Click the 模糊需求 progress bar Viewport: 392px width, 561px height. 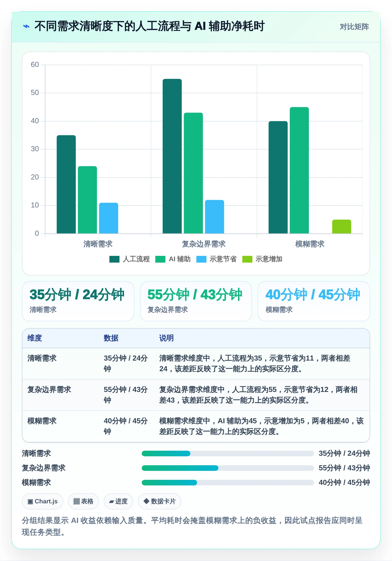point(228,483)
